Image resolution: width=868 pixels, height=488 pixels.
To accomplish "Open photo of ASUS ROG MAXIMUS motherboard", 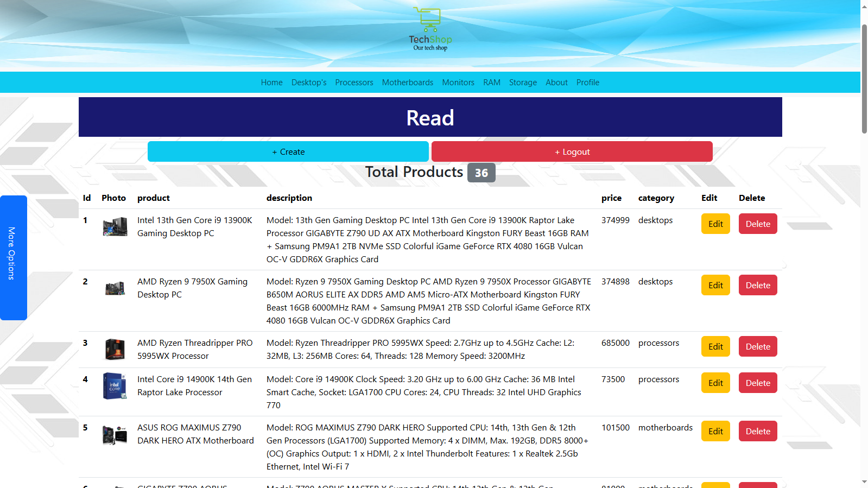I will click(x=115, y=434).
